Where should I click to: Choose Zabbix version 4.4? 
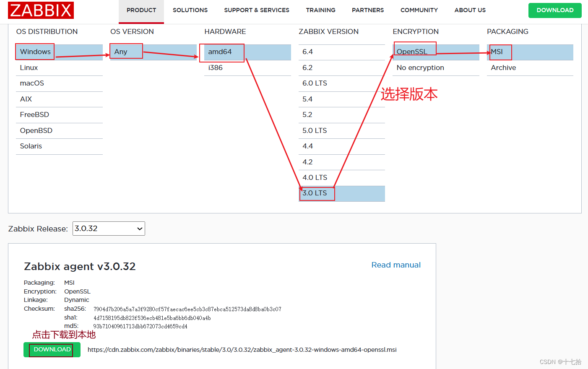click(x=342, y=146)
